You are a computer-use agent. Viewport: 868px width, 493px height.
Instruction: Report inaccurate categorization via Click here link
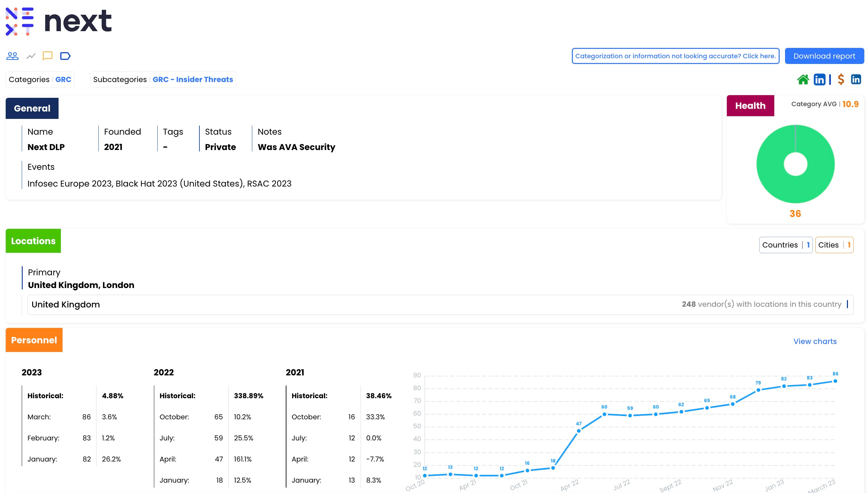(x=675, y=56)
